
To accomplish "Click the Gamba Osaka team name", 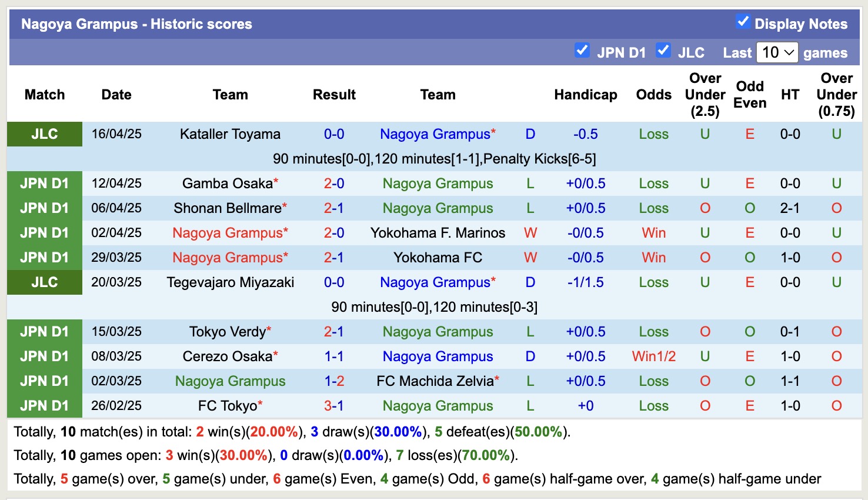I will [228, 184].
